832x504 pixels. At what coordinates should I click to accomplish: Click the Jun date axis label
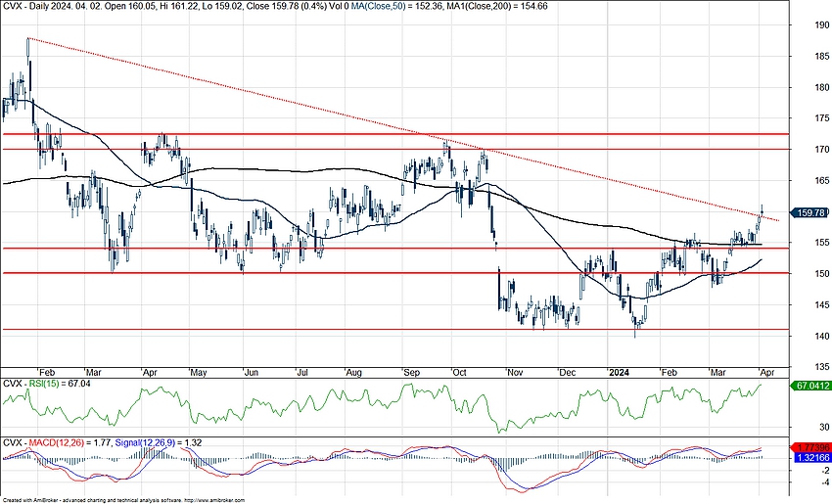tap(251, 373)
